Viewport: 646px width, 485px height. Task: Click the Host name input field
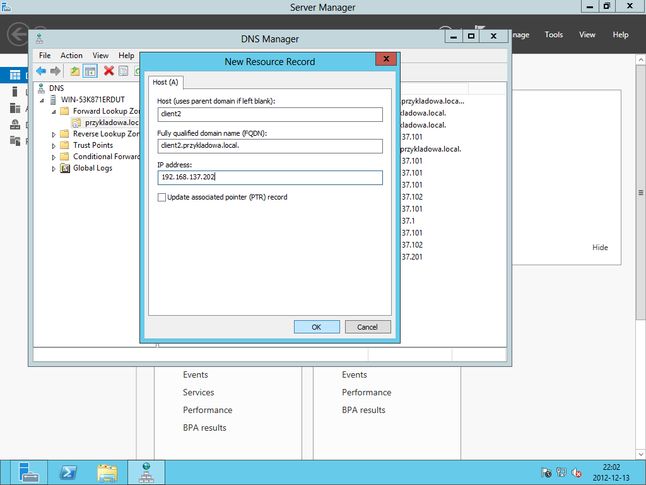tap(270, 114)
